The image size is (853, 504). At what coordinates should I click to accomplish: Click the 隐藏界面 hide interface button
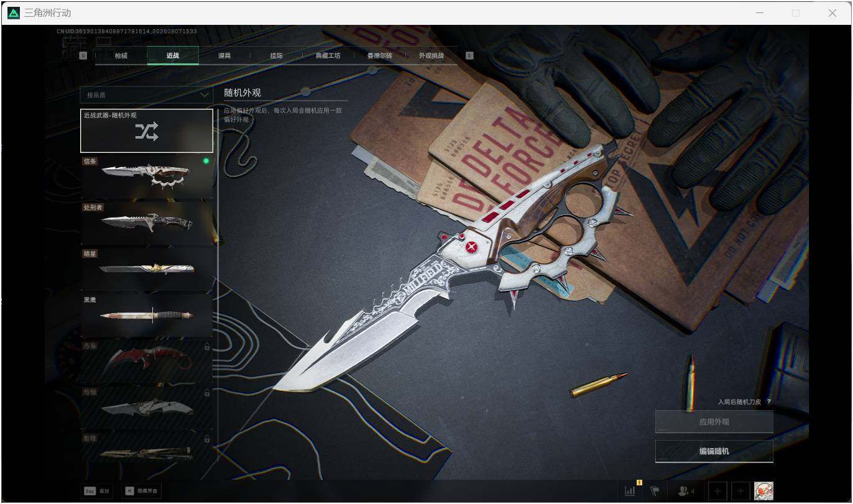(142, 491)
